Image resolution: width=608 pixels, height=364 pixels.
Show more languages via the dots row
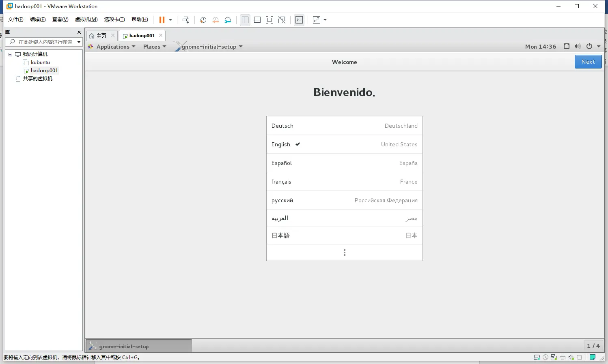[x=345, y=253]
